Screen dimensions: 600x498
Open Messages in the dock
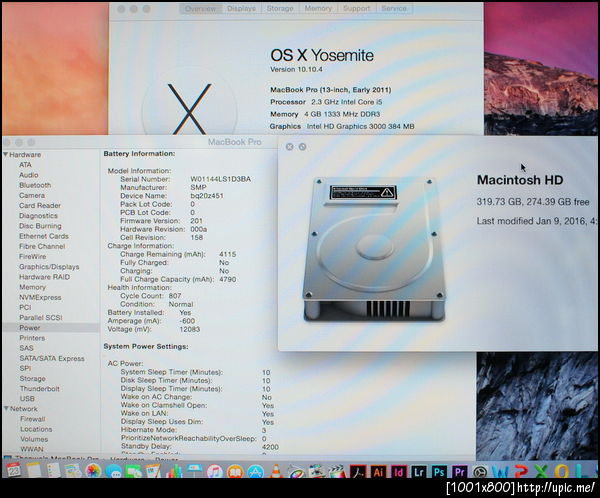[114, 471]
